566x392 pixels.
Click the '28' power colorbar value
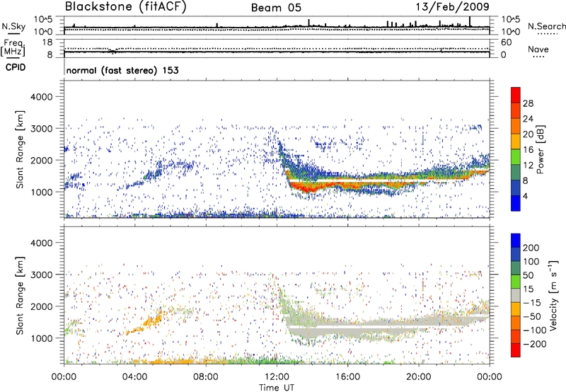point(528,103)
